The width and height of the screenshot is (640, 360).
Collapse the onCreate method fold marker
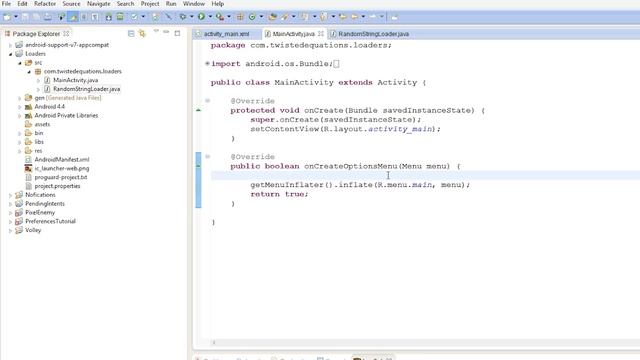point(207,100)
